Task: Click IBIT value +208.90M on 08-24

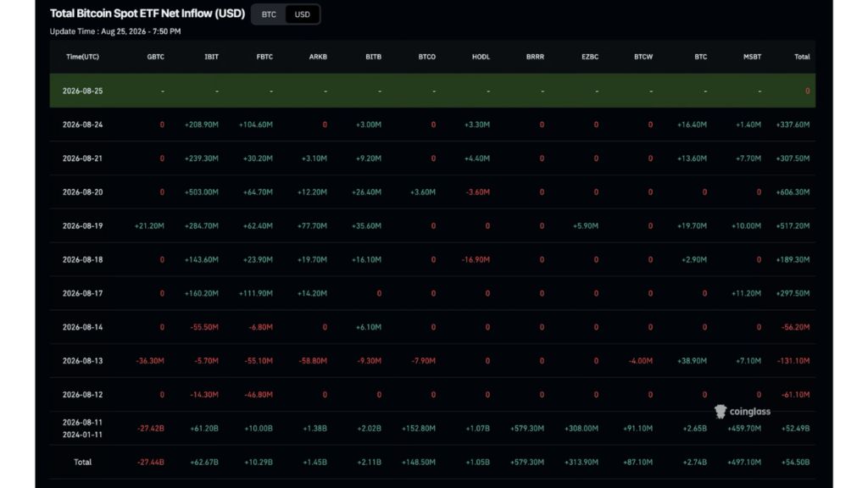Action: [202, 125]
